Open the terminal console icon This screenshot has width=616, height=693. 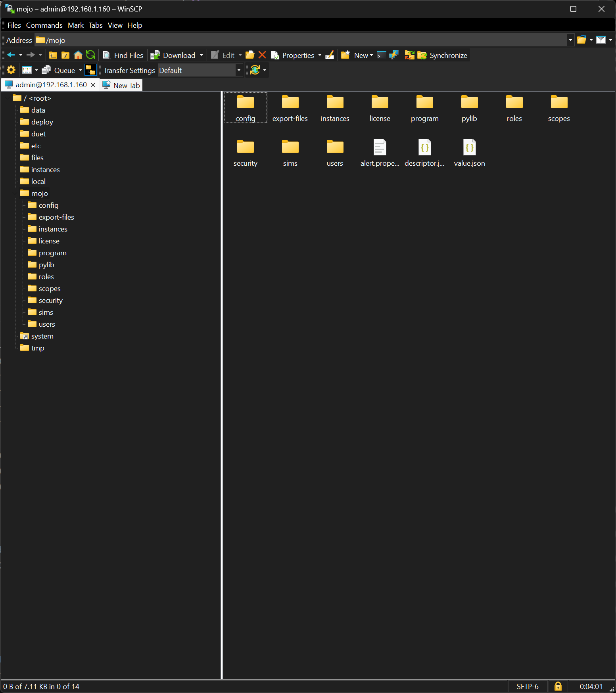coord(381,55)
